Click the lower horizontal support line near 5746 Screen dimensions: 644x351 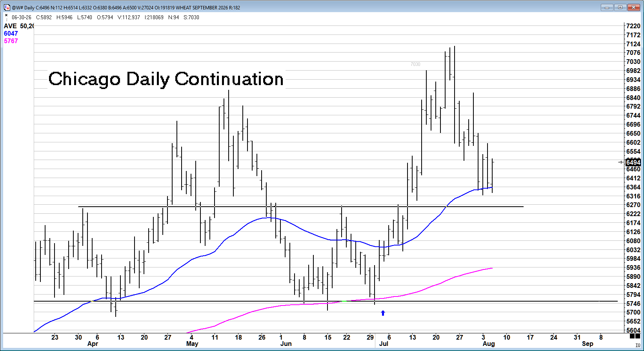coord(326,301)
